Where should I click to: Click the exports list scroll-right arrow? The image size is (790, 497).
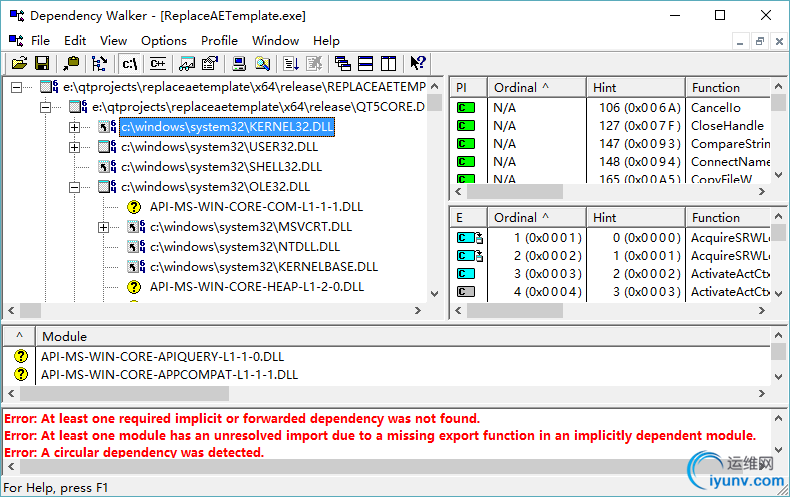coord(762,310)
